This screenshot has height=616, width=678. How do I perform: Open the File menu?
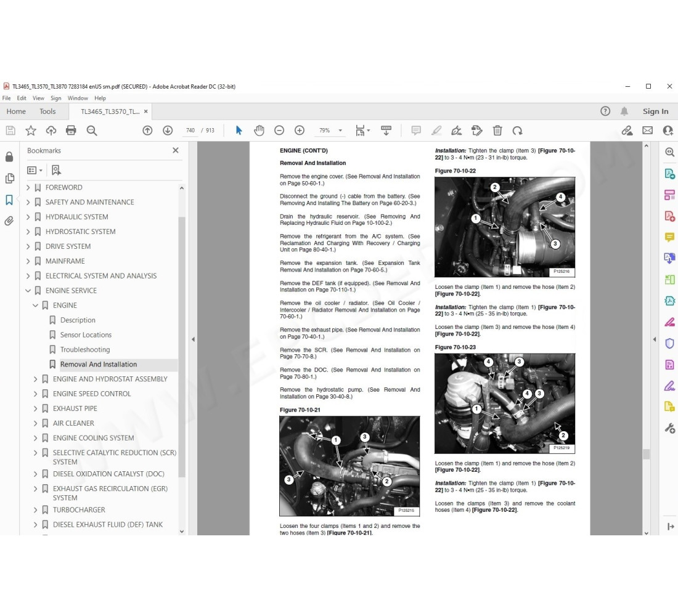[x=7, y=98]
